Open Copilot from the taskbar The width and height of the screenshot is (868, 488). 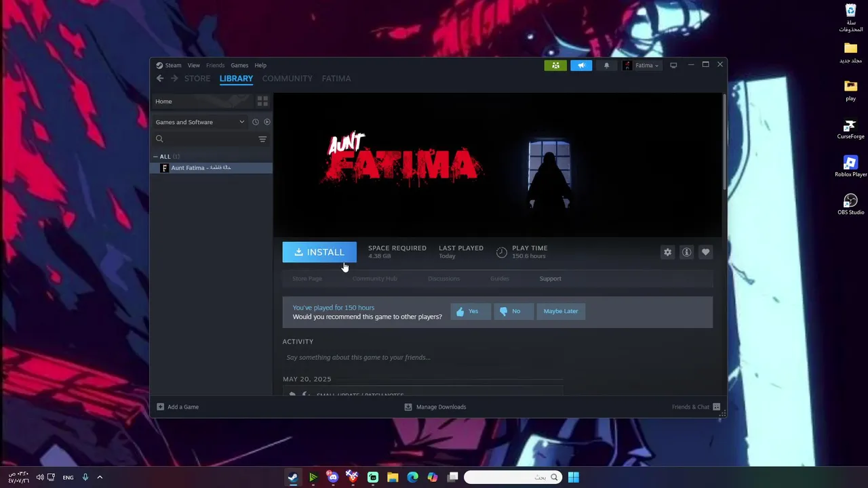[433, 477]
